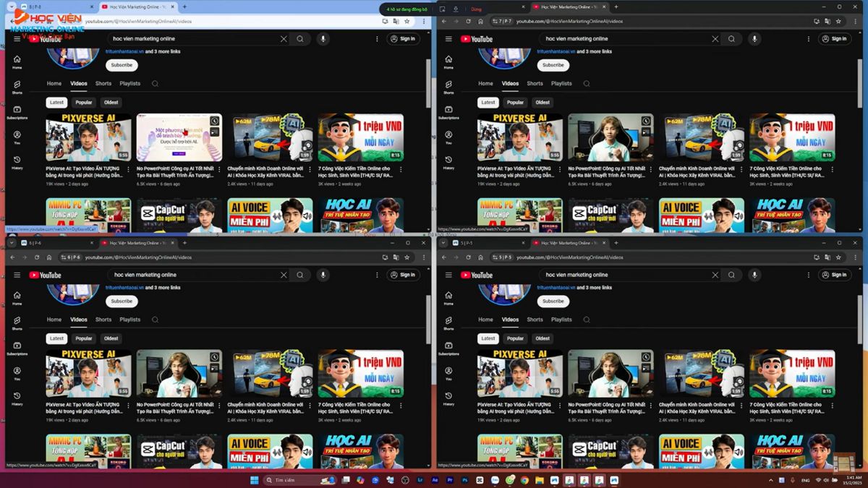868x488 pixels.
Task: Click Subscribe button in bottom-left window
Action: tap(122, 301)
